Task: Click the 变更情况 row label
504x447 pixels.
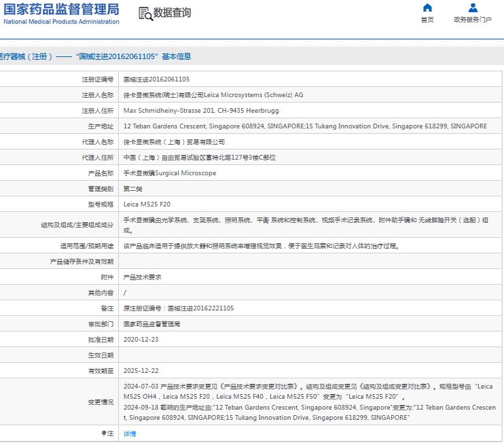Action: [101, 402]
